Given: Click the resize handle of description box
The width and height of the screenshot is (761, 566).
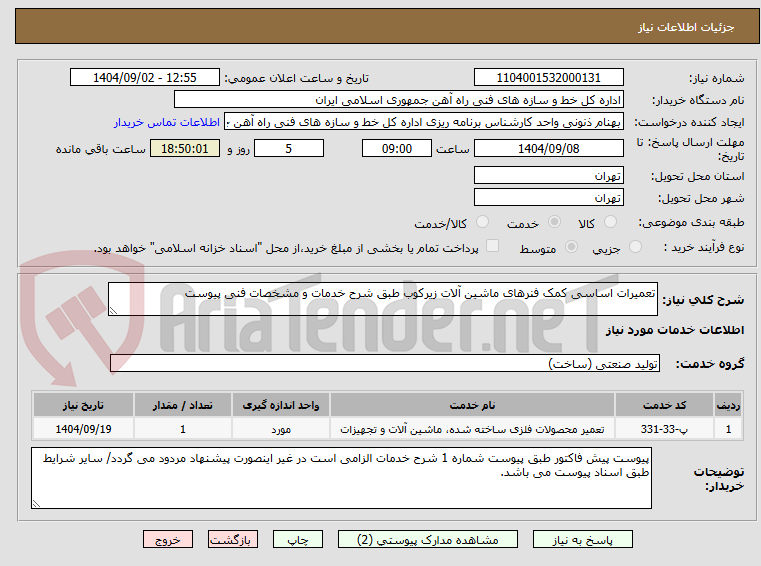Looking at the screenshot, I should click(x=113, y=311).
